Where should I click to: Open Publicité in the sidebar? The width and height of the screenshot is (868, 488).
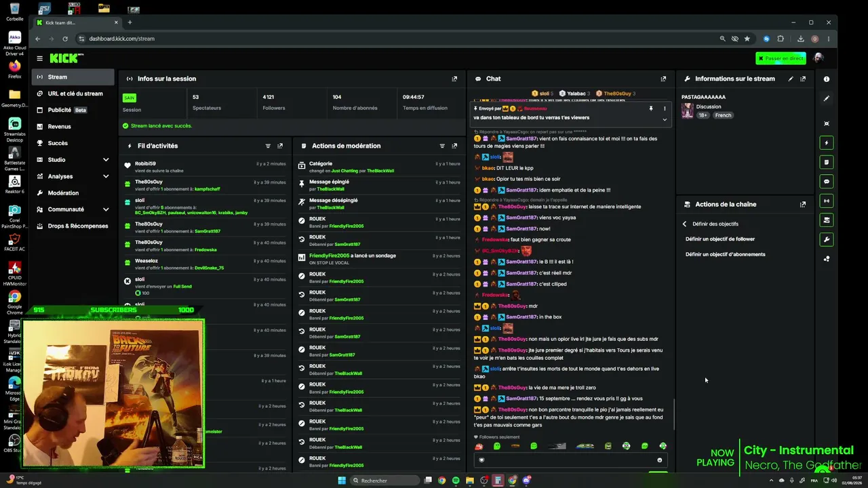(x=73, y=110)
